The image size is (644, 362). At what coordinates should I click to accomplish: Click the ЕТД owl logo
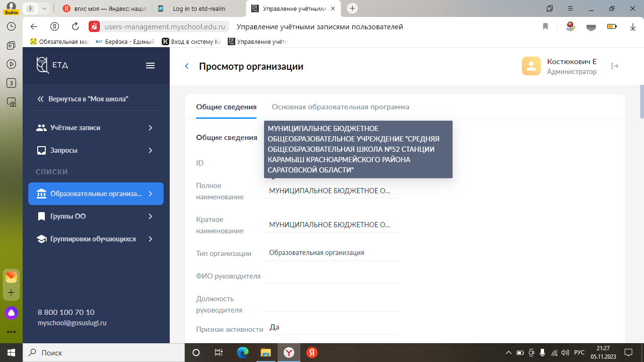(x=43, y=65)
